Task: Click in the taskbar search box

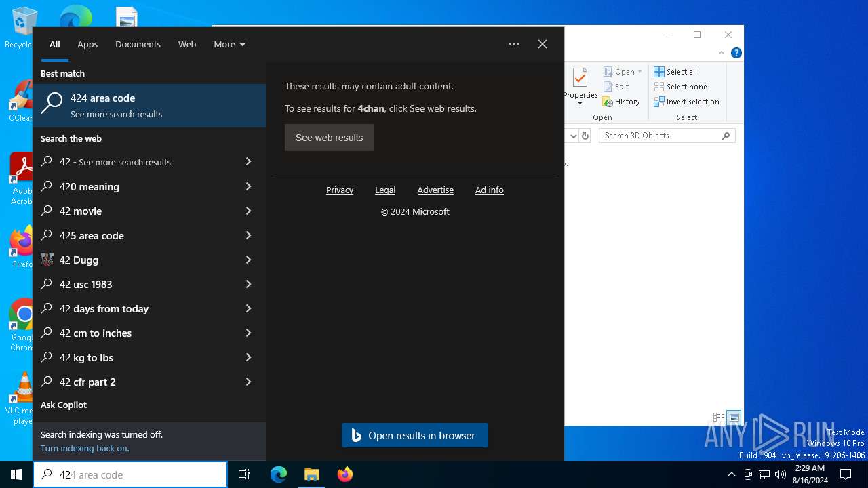Action: pyautogui.click(x=130, y=474)
